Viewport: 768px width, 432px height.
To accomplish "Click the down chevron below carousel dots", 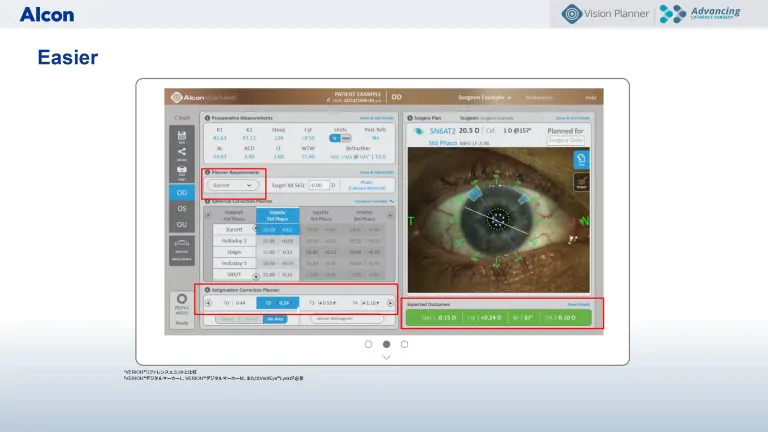I will click(x=386, y=358).
